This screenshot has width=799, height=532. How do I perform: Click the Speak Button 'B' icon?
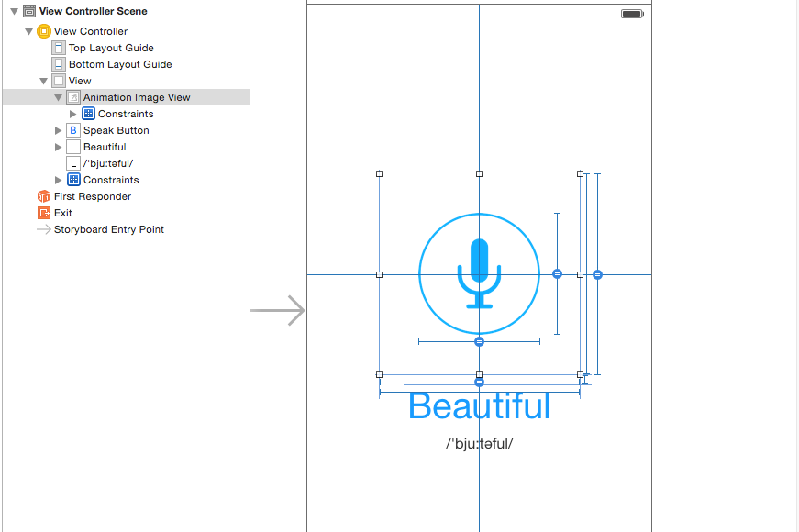73,130
